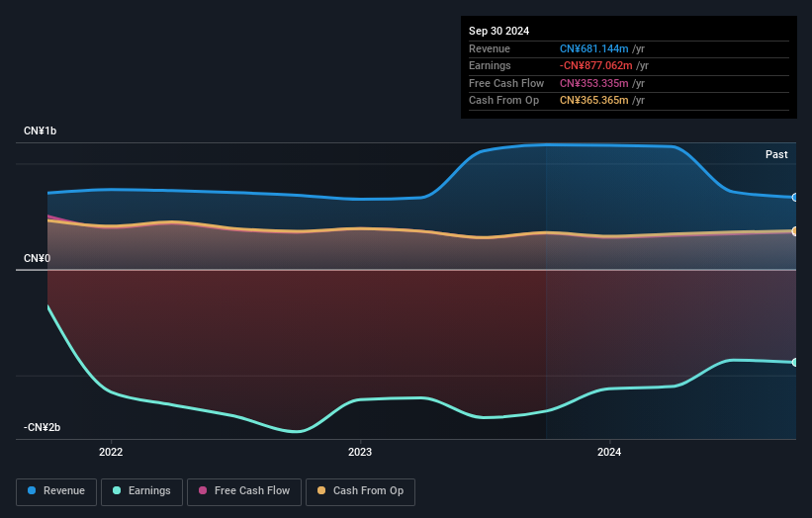Screen dimensions: 812x518
Task: Click the 2024 x-axis label
Action: coord(609,453)
